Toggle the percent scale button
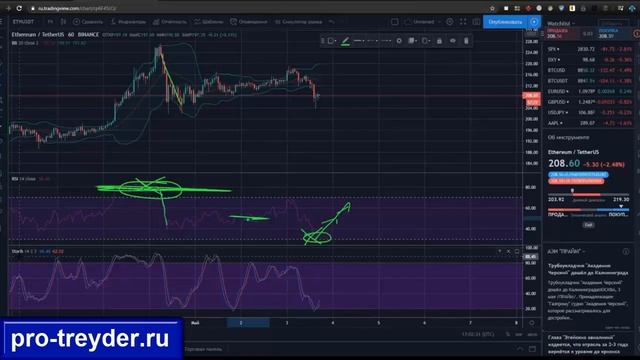This screenshot has height=360, width=640. 508,334
